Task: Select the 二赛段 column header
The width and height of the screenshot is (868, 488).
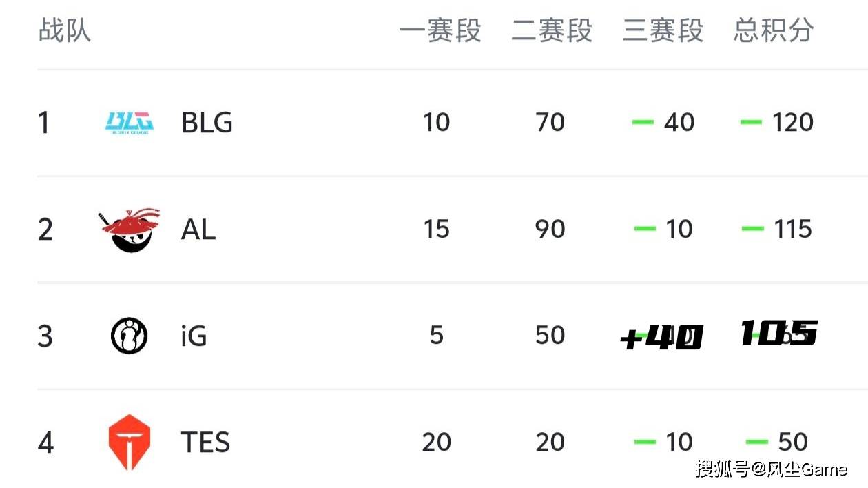Action: tap(552, 31)
